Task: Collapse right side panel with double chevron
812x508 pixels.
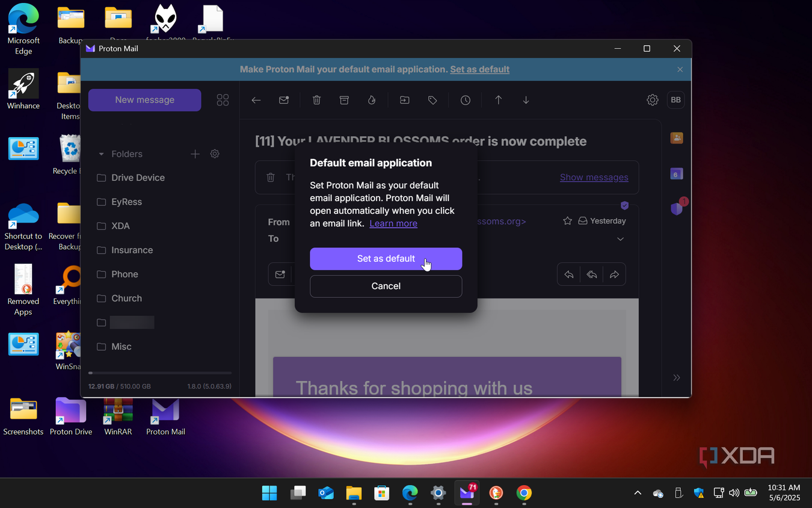Action: tap(677, 377)
